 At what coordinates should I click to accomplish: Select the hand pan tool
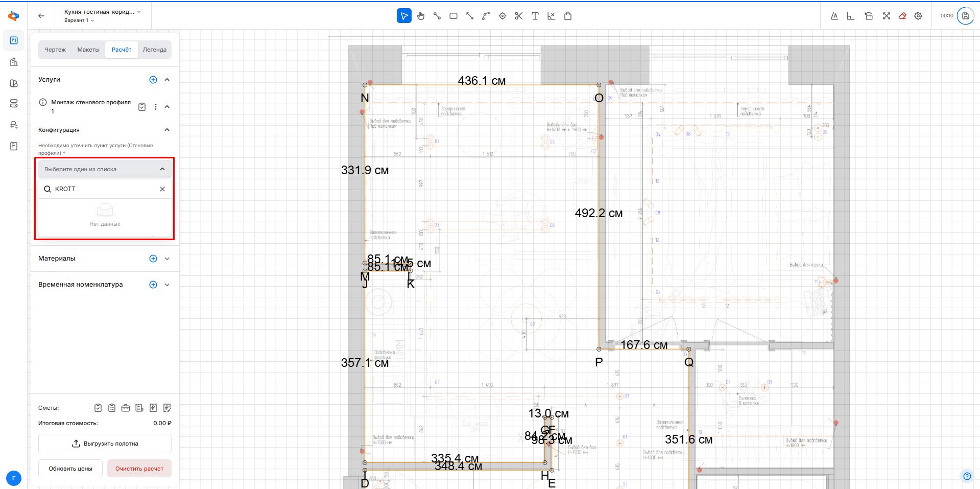(x=420, y=16)
